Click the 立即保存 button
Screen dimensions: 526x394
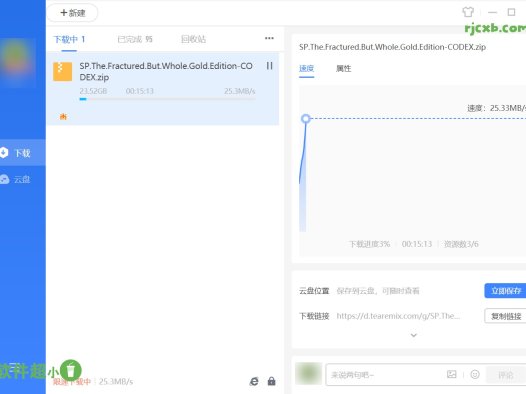click(506, 291)
